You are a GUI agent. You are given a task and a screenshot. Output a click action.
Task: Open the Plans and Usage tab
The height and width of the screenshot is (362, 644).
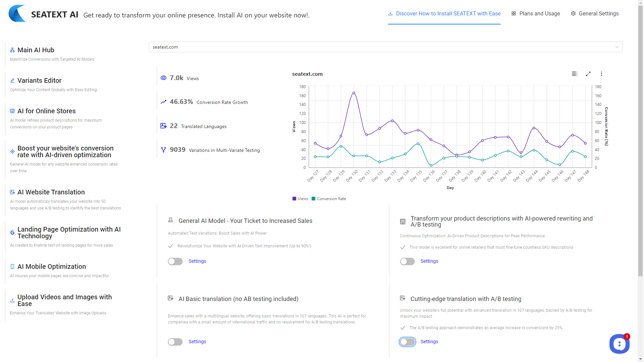536,14
